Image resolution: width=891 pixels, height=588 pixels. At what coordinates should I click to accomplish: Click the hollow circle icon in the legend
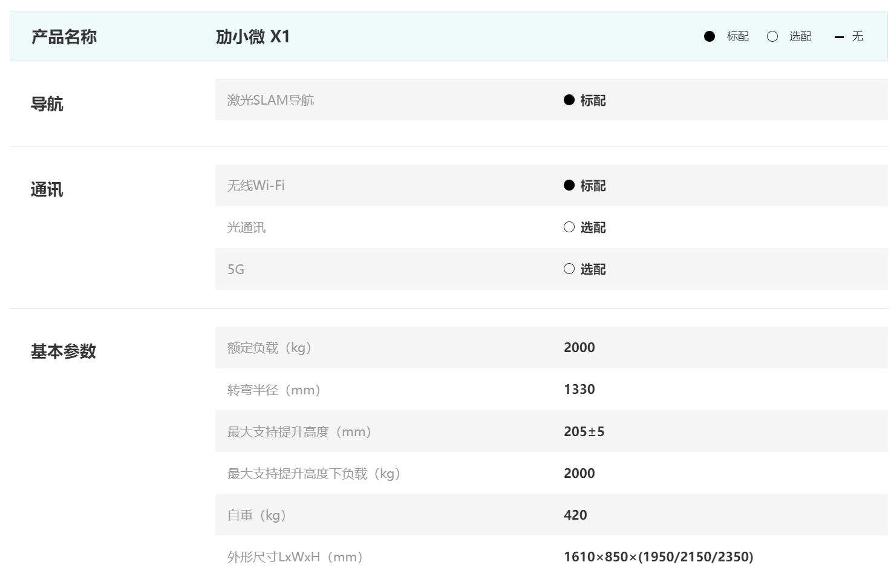(x=772, y=36)
